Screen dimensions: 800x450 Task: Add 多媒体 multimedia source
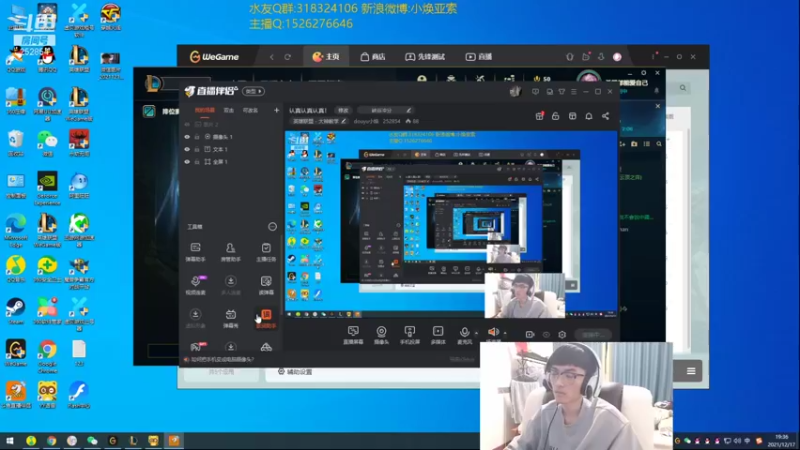[x=438, y=335]
